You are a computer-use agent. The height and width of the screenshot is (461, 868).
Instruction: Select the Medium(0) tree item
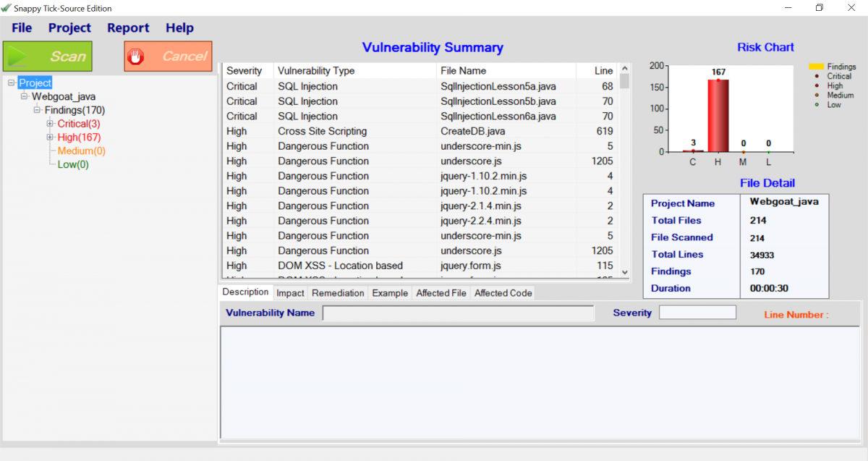pos(81,151)
